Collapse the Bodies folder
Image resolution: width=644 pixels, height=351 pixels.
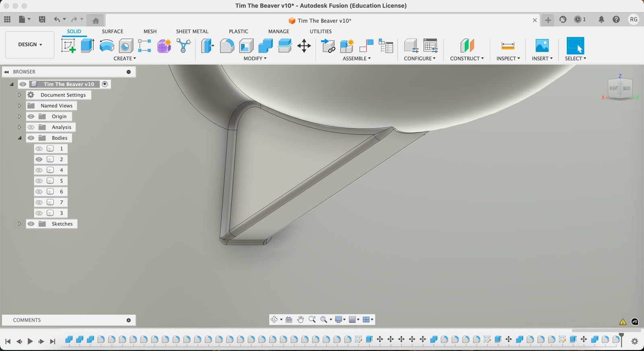click(19, 138)
